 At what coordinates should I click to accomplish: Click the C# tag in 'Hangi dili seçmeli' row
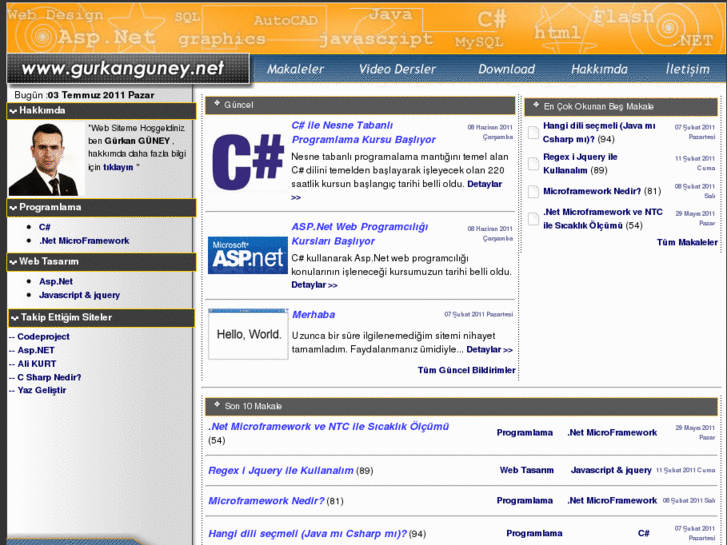(644, 533)
